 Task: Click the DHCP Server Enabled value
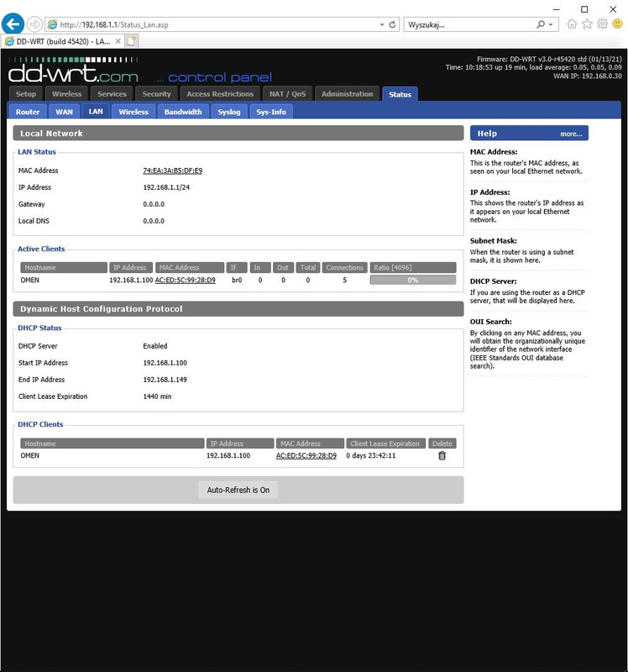point(155,346)
